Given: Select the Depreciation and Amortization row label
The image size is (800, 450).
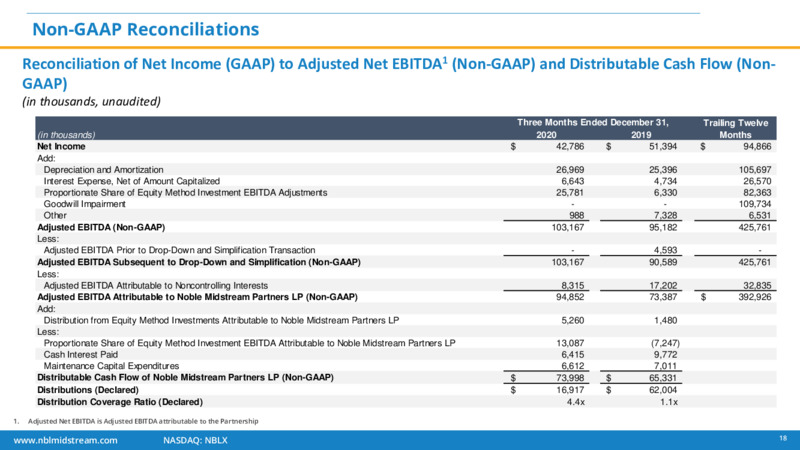Looking at the screenshot, I should coord(104,169).
